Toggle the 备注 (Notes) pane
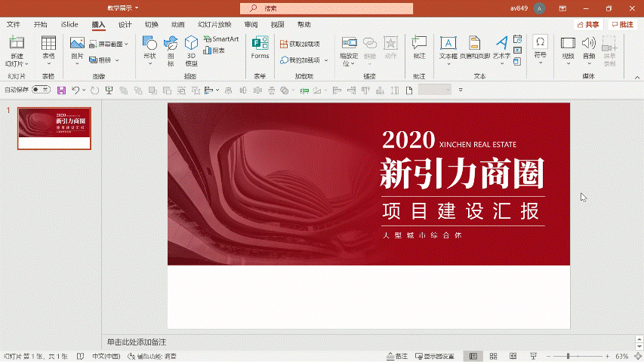 (x=397, y=356)
